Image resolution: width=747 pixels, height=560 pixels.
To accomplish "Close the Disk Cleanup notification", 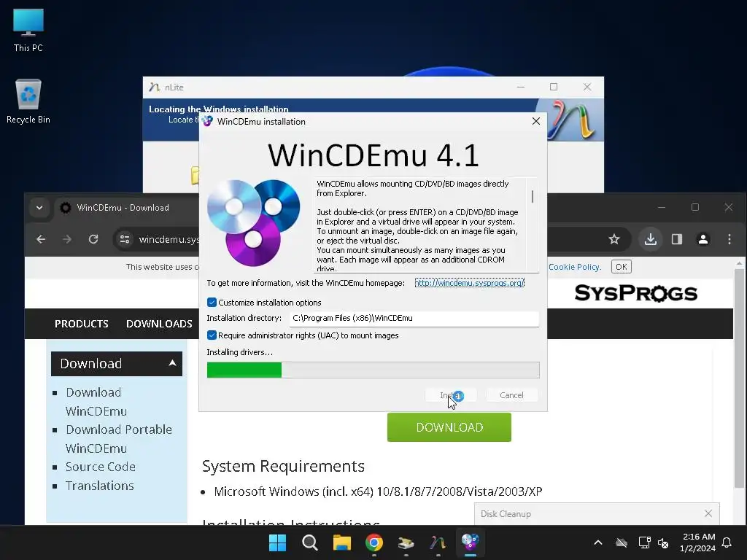I will pos(708,513).
